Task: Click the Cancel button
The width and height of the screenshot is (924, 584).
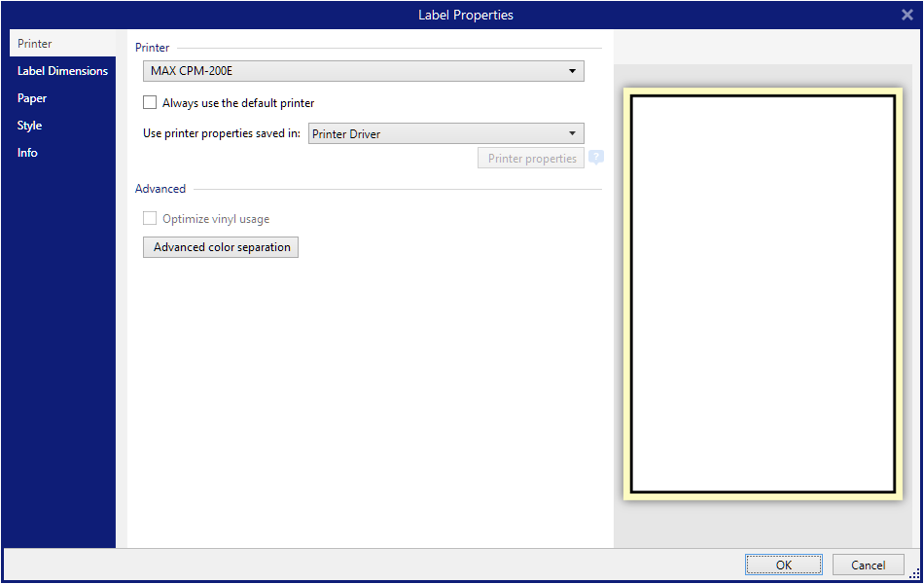Action: coord(868,565)
